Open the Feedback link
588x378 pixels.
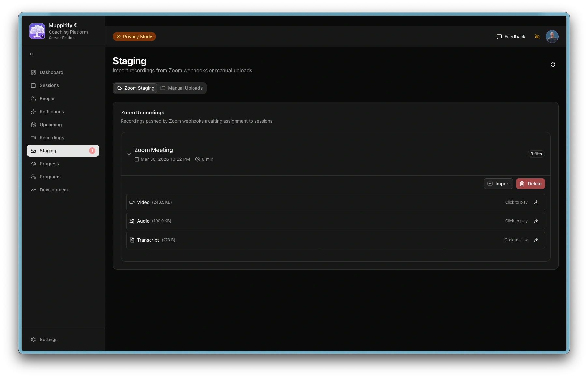tap(511, 37)
